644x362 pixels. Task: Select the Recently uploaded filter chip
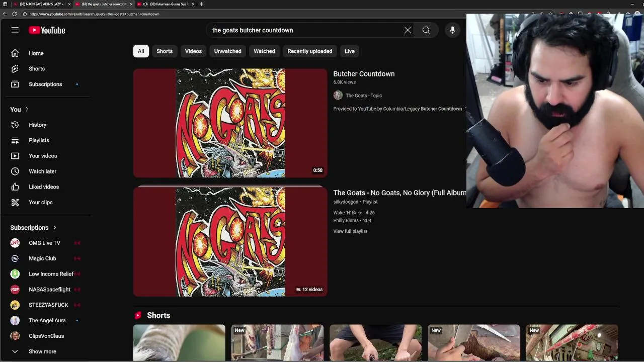click(x=310, y=51)
